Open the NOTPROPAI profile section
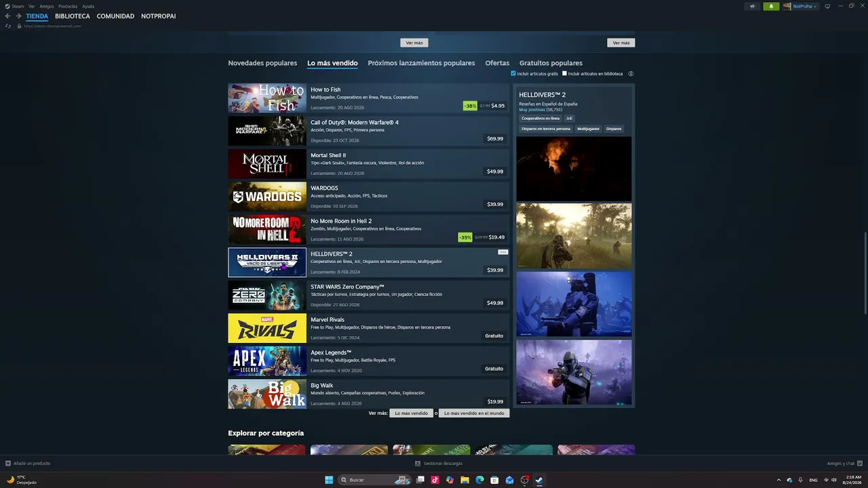This screenshot has height=488, width=868. (159, 16)
